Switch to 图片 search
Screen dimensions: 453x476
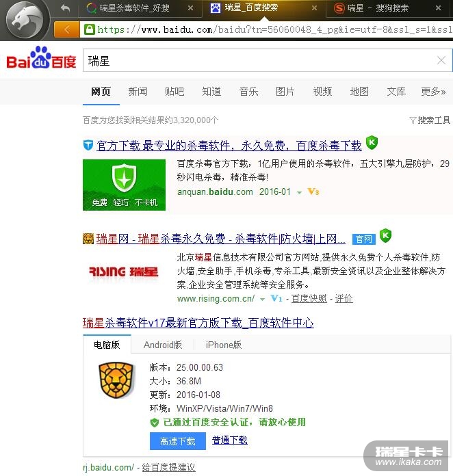tap(285, 92)
